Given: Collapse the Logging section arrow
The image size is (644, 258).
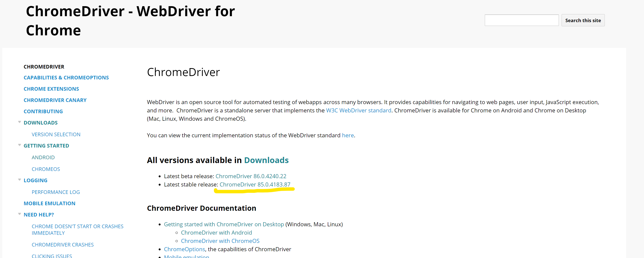Looking at the screenshot, I should click(x=20, y=180).
